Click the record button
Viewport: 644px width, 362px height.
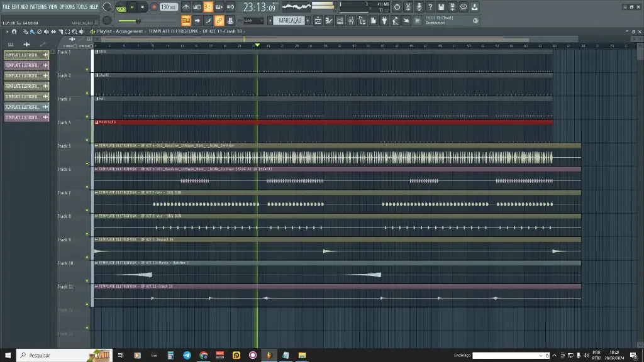click(x=154, y=7)
